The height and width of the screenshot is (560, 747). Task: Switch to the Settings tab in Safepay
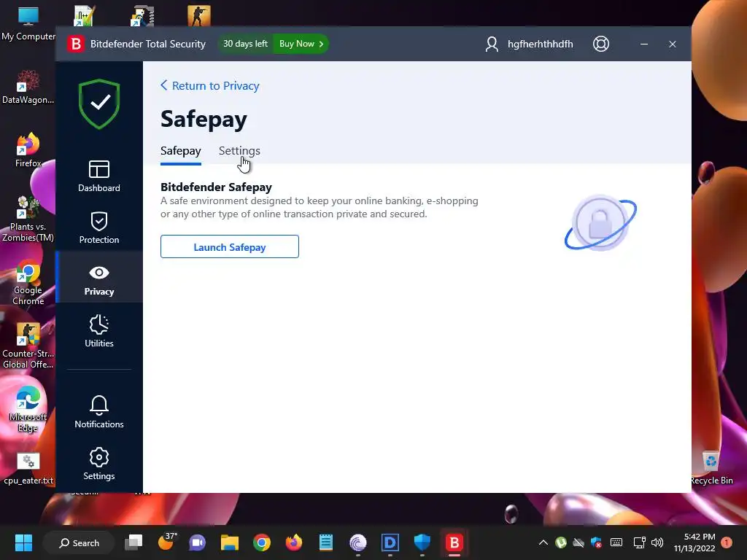click(x=239, y=151)
